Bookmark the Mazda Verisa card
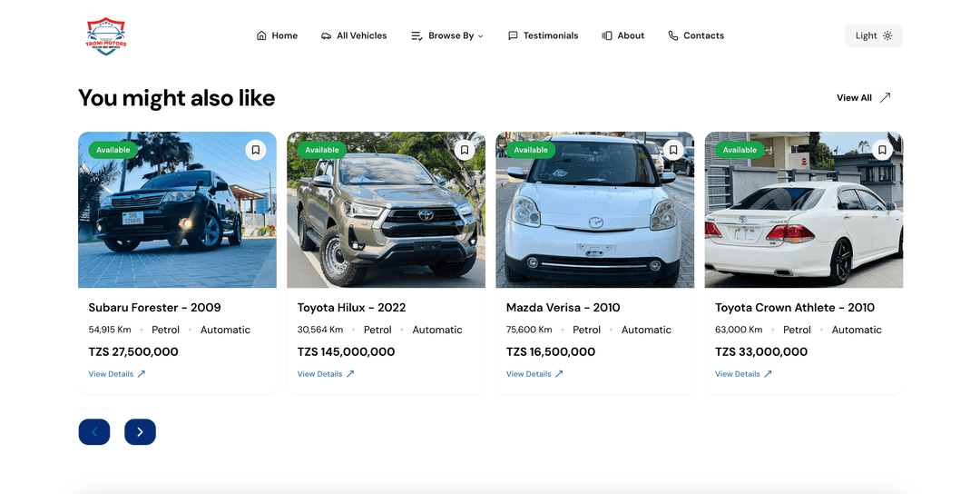This screenshot has width=980, height=494. coord(673,150)
